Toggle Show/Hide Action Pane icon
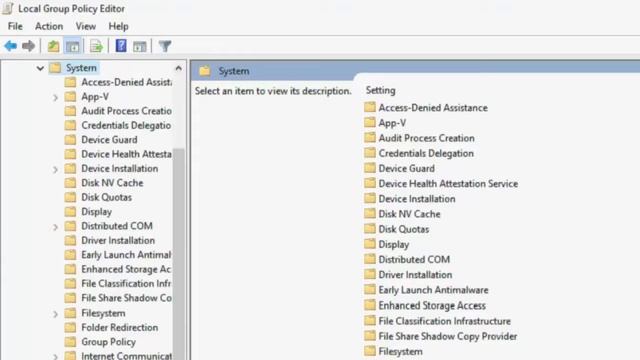 tap(140, 46)
